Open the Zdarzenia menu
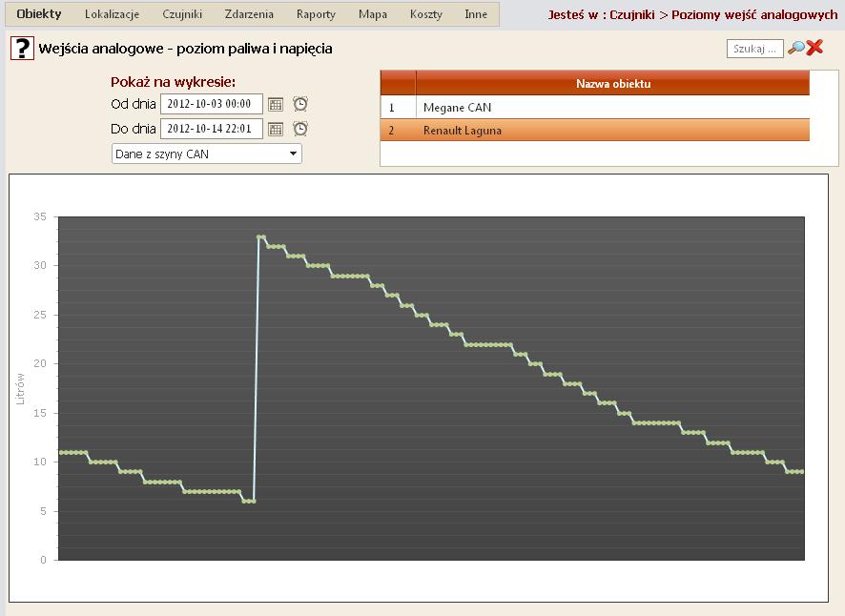The width and height of the screenshot is (845, 616). click(x=249, y=14)
